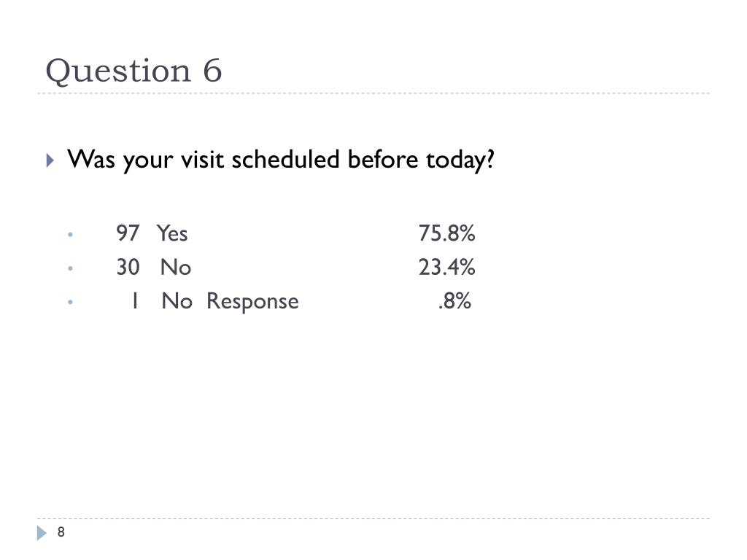The width and height of the screenshot is (747, 560).
Task: Click the "Yes" answer label
Action: pos(172,233)
